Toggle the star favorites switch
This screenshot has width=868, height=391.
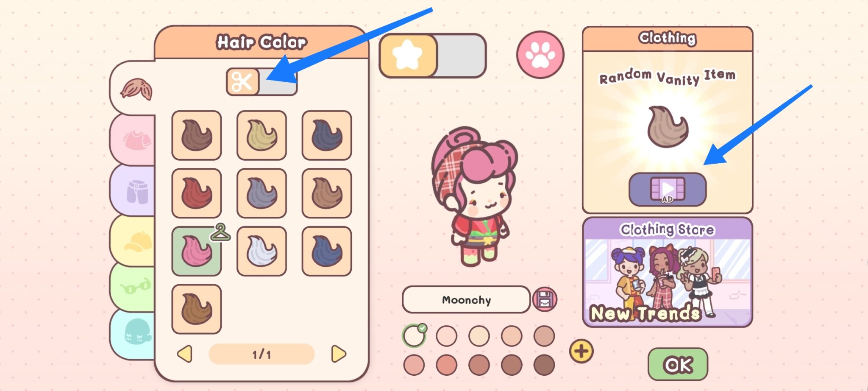[432, 56]
